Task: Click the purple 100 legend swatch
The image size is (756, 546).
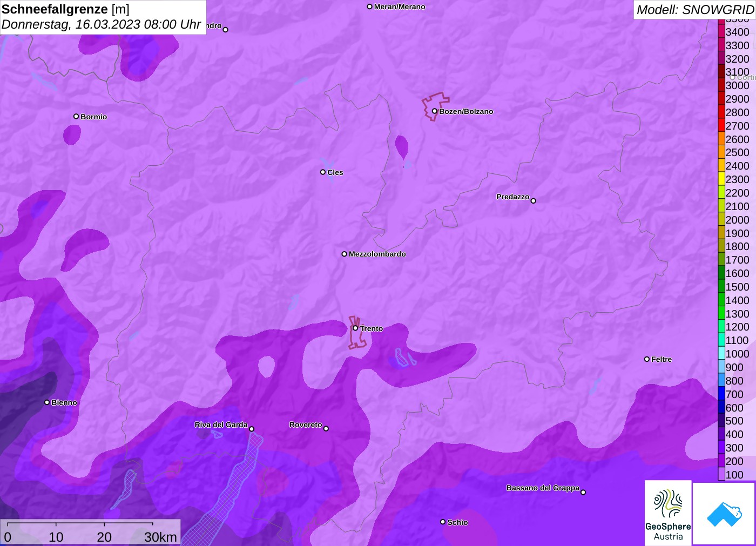Action: coord(721,475)
